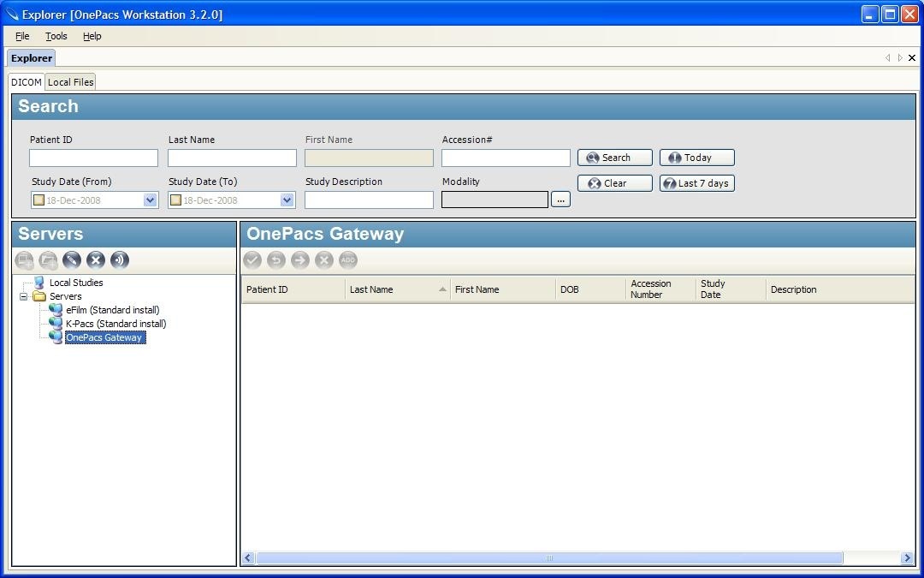The width and height of the screenshot is (924, 578).
Task: Select Local Studies in the tree
Action: (x=76, y=283)
